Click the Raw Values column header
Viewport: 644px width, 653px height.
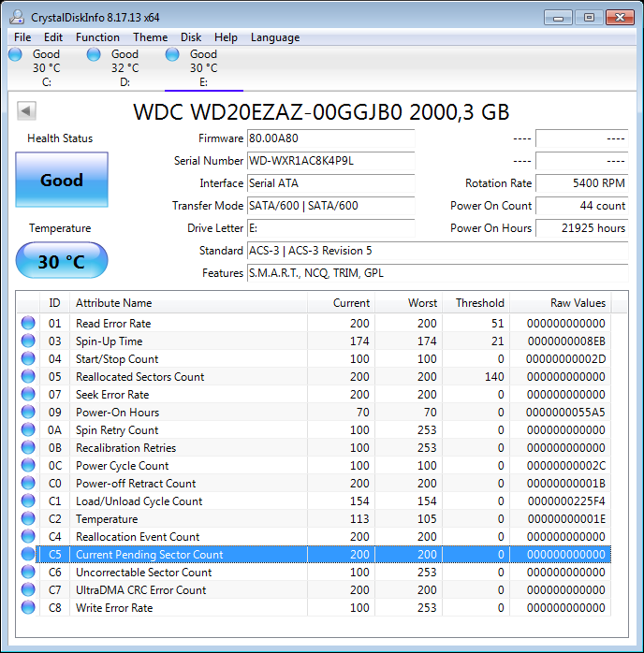click(x=561, y=303)
